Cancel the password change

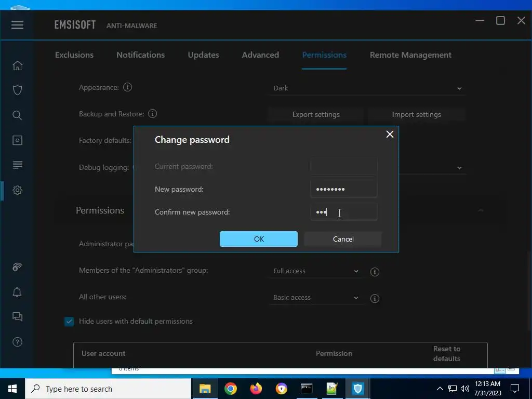(343, 239)
